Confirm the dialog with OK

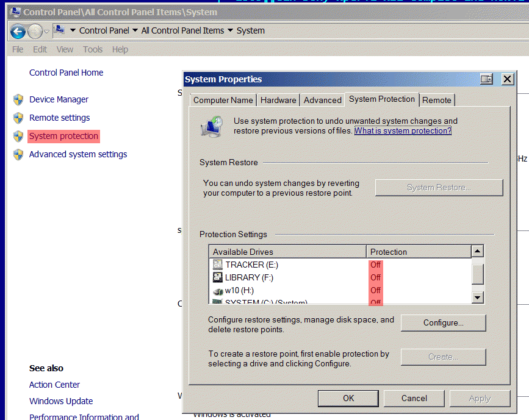pyautogui.click(x=348, y=399)
